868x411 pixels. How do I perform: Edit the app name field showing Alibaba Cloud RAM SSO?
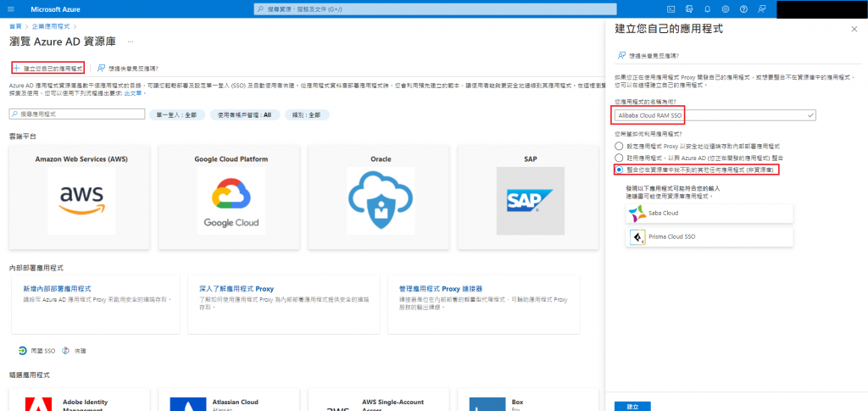click(715, 115)
